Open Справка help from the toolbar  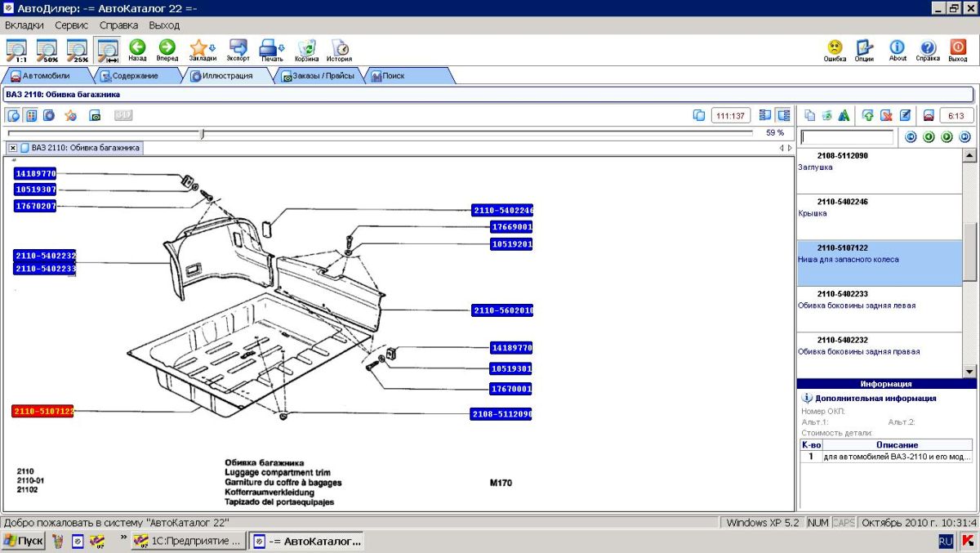coord(928,51)
